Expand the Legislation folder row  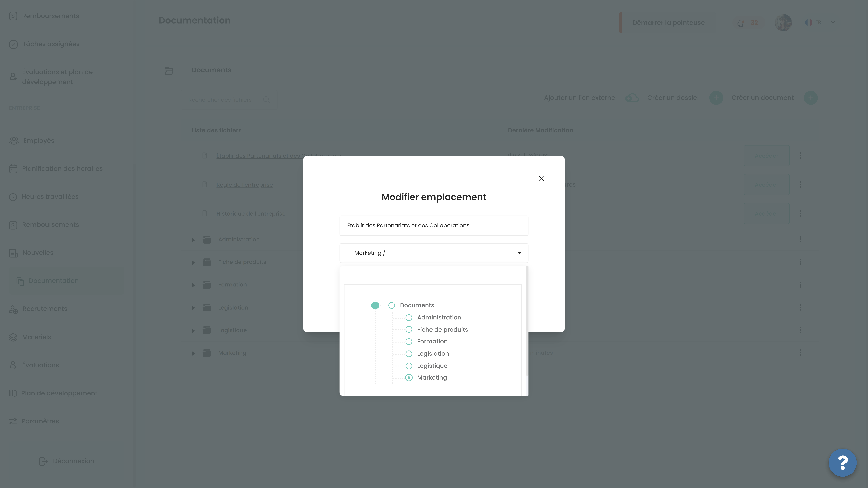pyautogui.click(x=193, y=308)
